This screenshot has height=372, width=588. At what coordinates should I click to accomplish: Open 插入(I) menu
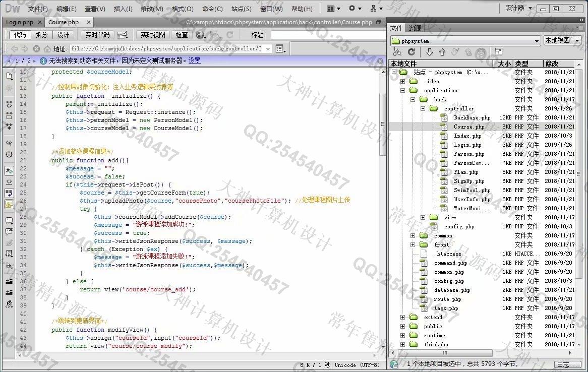coord(123,9)
